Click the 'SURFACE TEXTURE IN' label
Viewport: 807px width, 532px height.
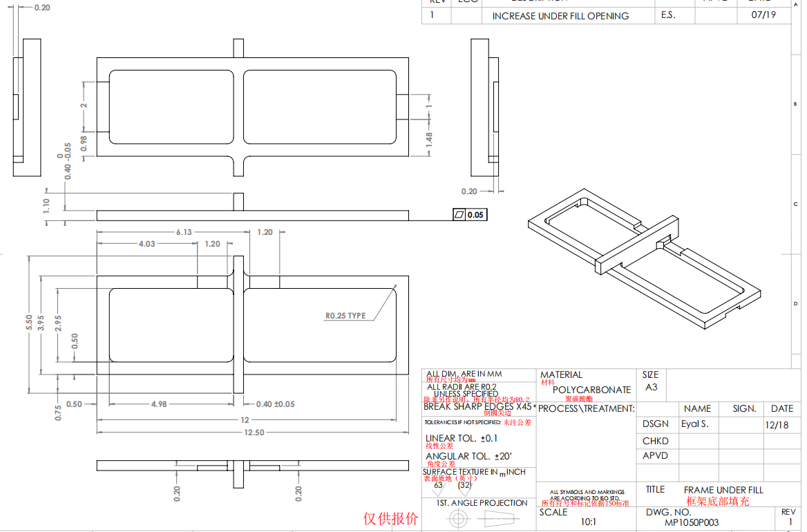pyautogui.click(x=460, y=472)
